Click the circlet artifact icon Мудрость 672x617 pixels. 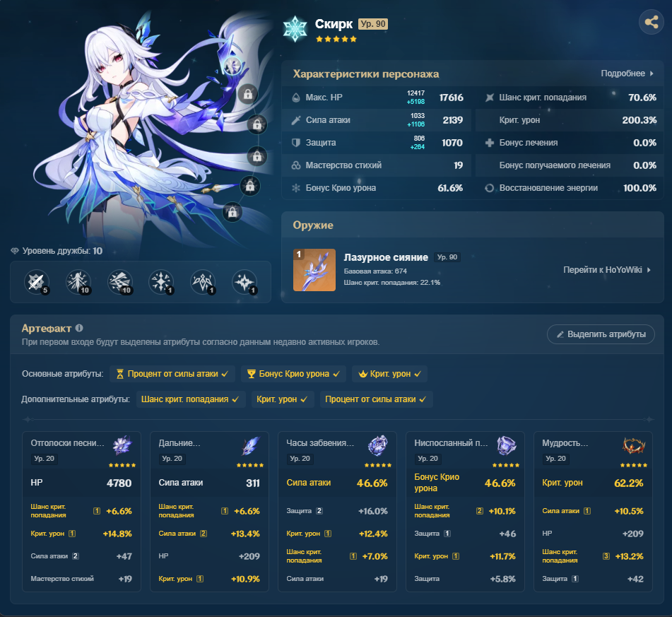634,445
